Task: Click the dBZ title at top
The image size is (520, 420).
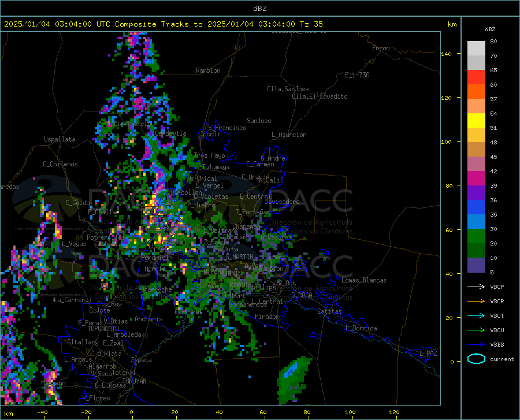Action: [x=259, y=9]
